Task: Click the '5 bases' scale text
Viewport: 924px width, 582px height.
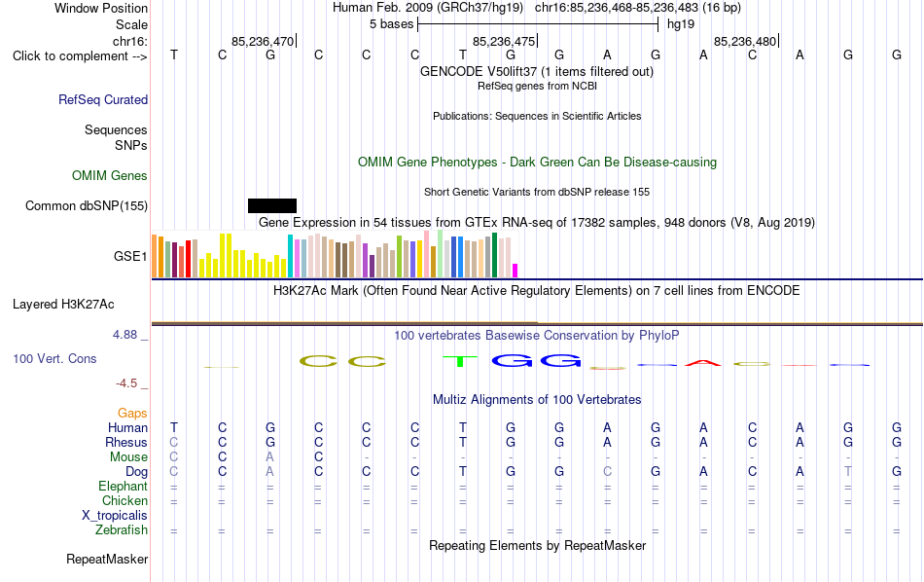Action: tap(391, 24)
